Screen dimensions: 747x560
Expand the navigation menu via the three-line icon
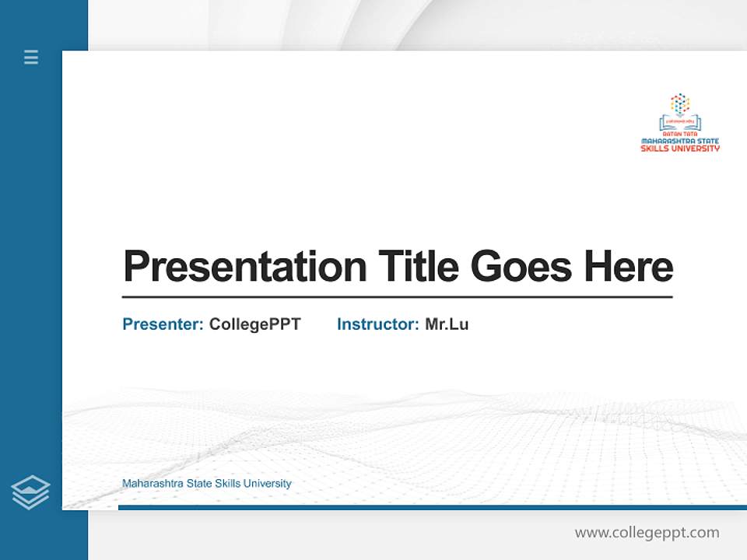[30, 58]
